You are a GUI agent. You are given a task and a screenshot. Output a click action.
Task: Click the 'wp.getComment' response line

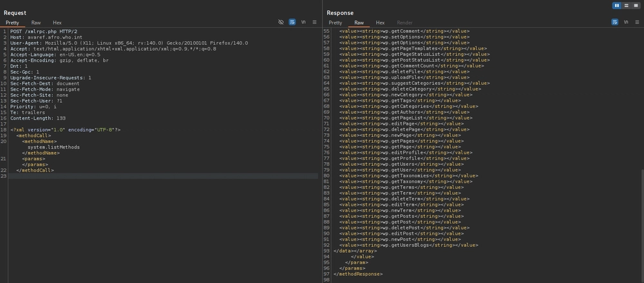coord(404,31)
